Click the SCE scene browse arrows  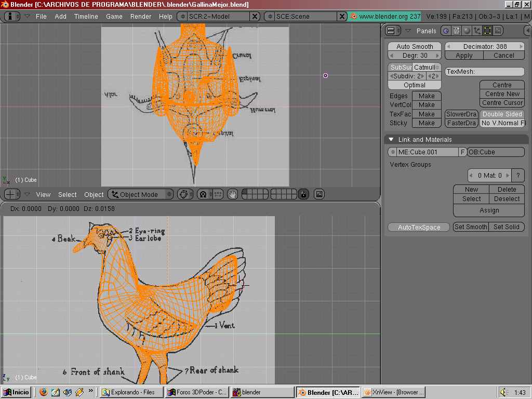(x=270, y=16)
